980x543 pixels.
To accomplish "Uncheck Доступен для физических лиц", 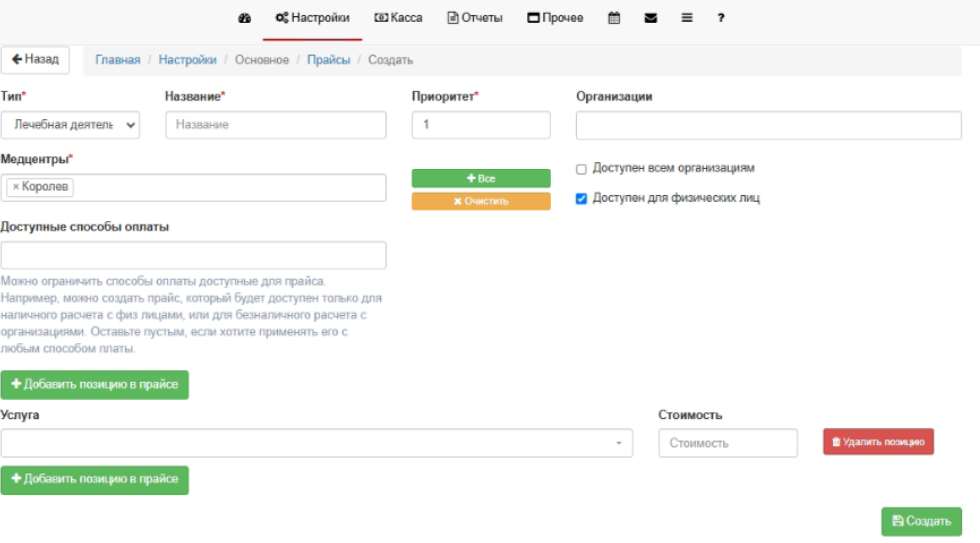I will pos(581,199).
